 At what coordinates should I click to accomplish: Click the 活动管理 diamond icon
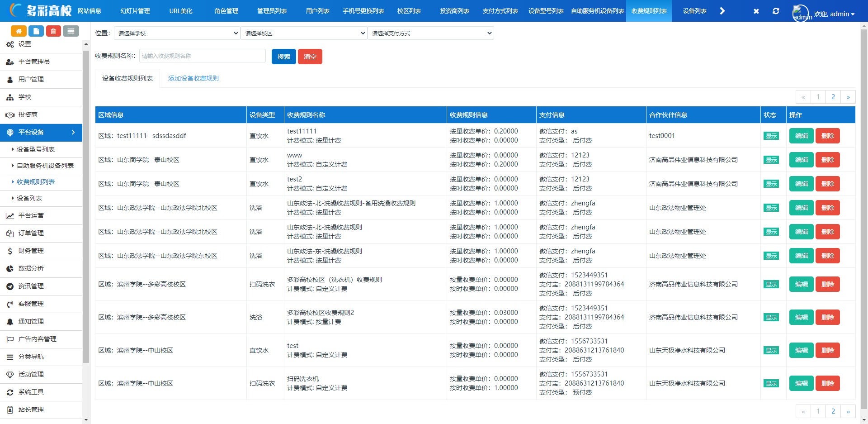pyautogui.click(x=10, y=375)
